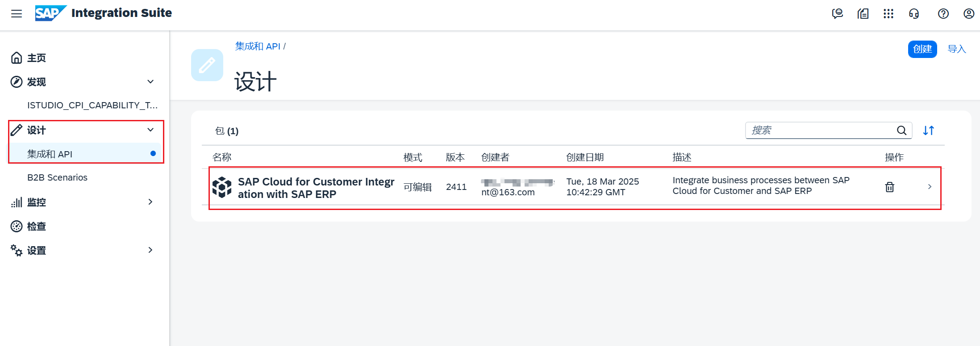Click the headset support icon
This screenshot has height=346, width=980.
(x=914, y=14)
